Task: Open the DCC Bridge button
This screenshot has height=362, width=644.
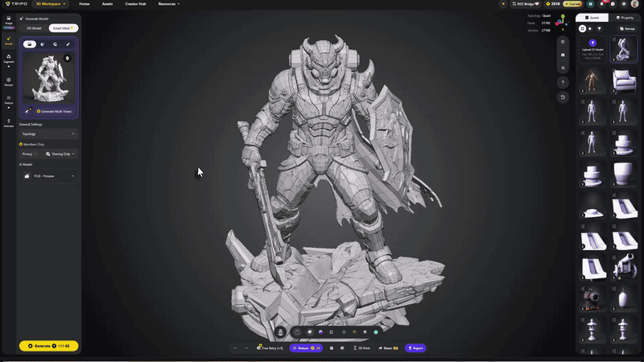Action: (x=526, y=4)
